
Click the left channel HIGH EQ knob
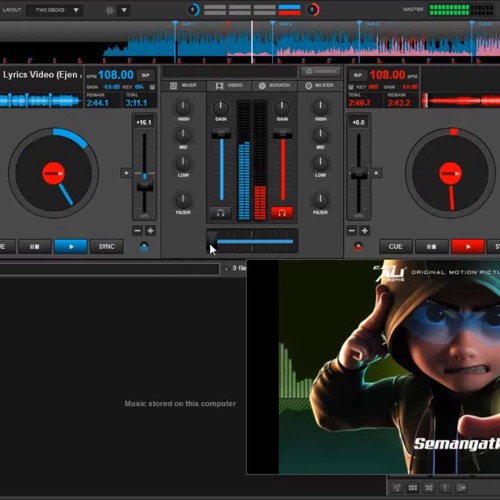point(183,108)
